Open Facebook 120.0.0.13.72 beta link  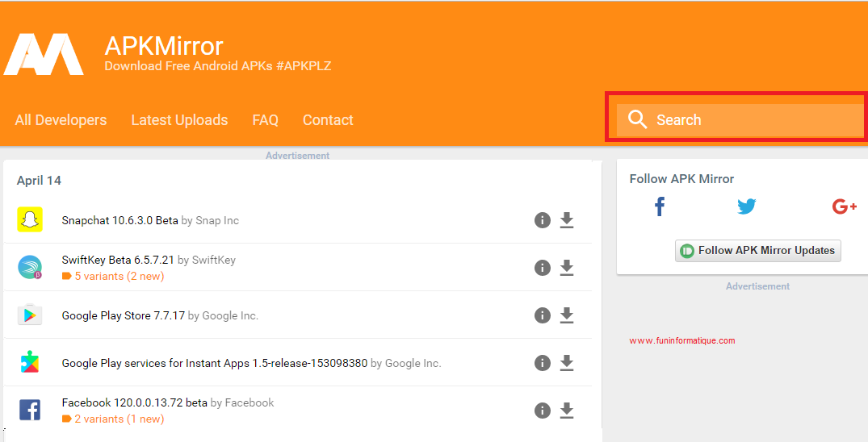click(135, 402)
